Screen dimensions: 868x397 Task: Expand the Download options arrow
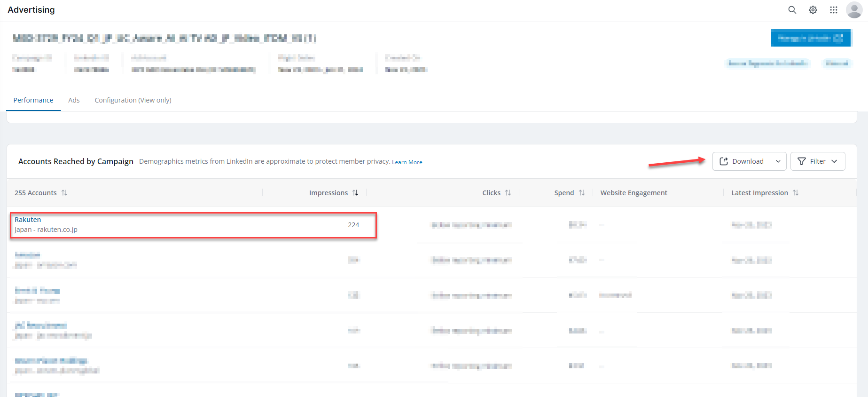[x=778, y=161]
